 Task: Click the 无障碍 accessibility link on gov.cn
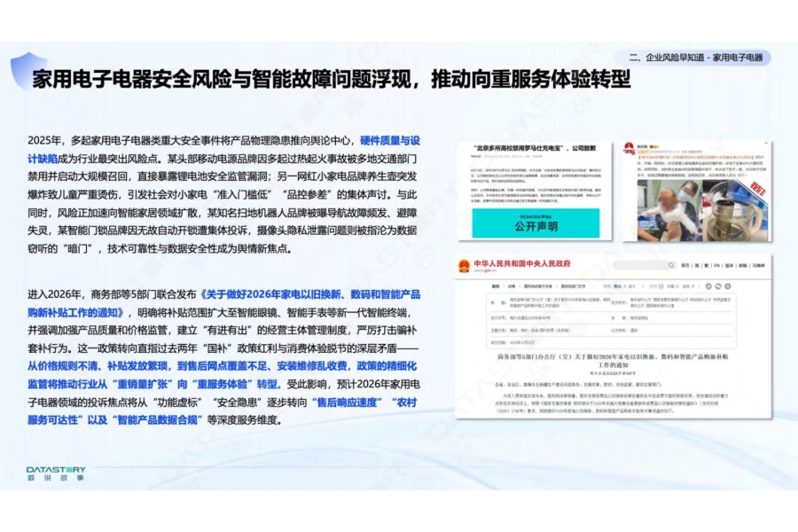pyautogui.click(x=758, y=265)
